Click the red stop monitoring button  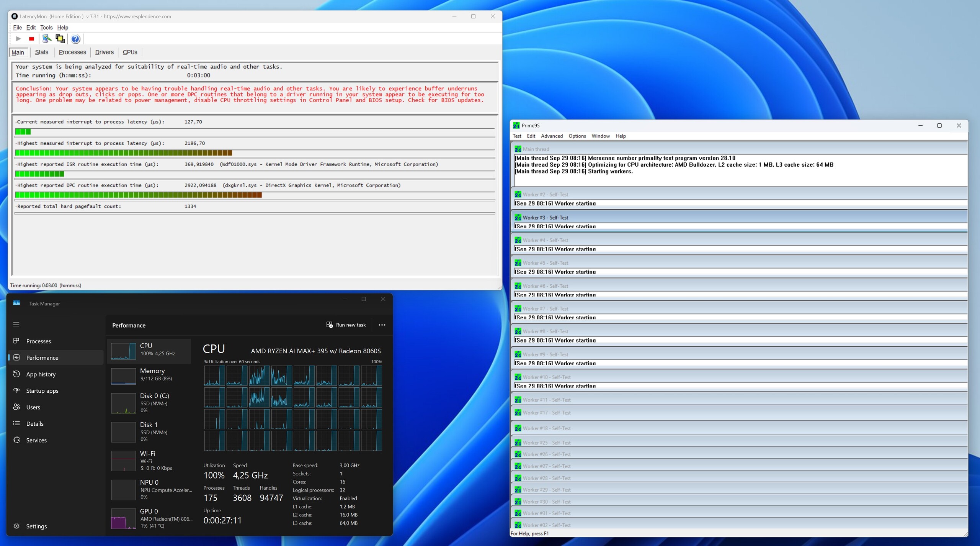point(31,39)
